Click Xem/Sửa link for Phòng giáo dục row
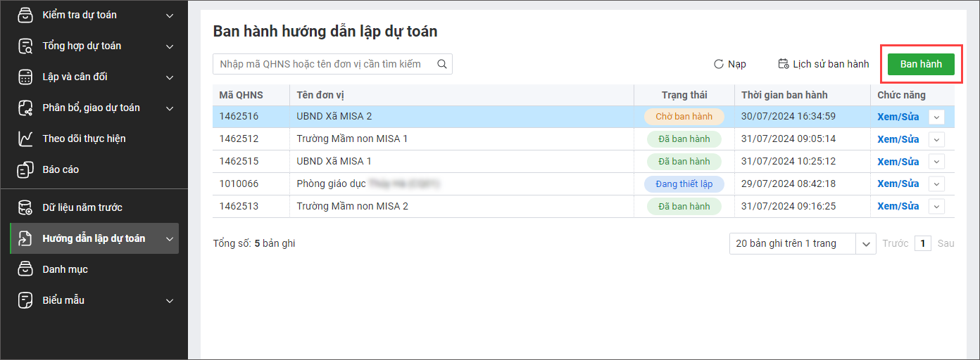The height and width of the screenshot is (360, 980). tap(898, 184)
